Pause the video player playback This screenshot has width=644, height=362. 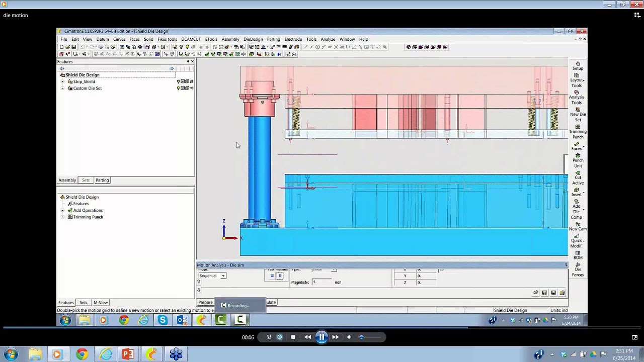pyautogui.click(x=321, y=337)
